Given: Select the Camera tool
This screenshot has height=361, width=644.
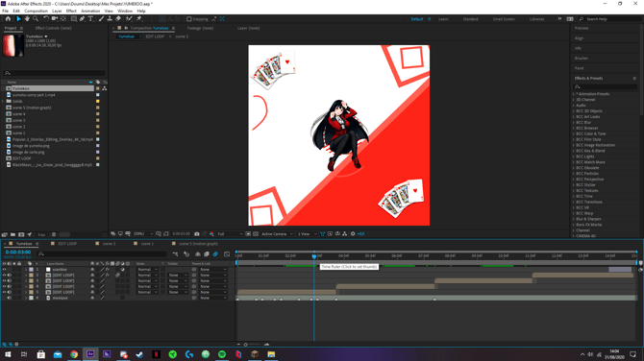Looking at the screenshot, I should (x=55, y=19).
